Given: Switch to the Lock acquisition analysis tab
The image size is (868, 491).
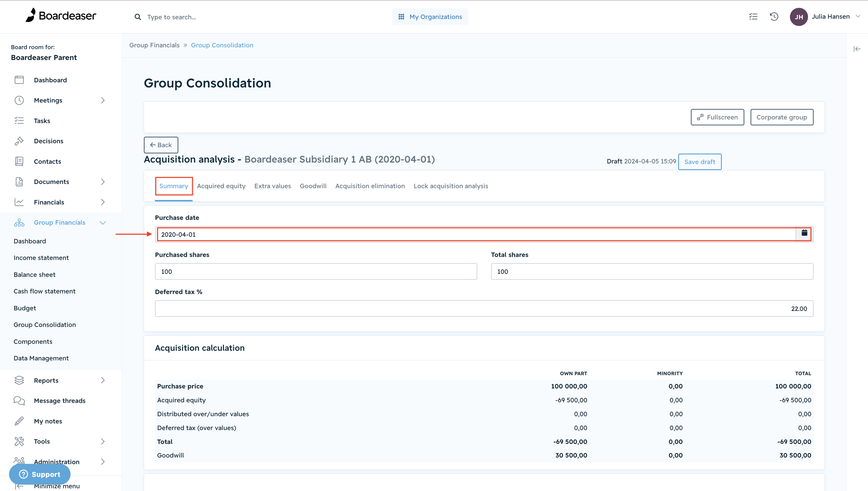Looking at the screenshot, I should click(x=451, y=186).
